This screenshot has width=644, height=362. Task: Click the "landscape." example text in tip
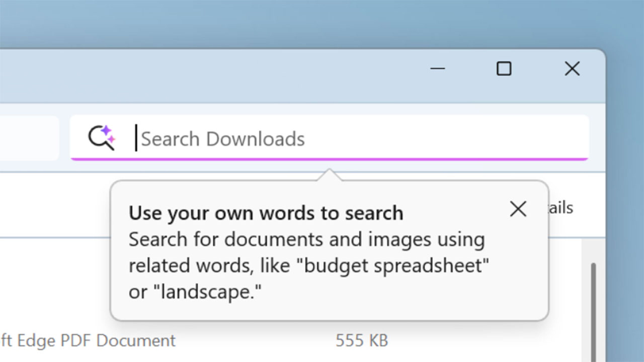pyautogui.click(x=207, y=292)
